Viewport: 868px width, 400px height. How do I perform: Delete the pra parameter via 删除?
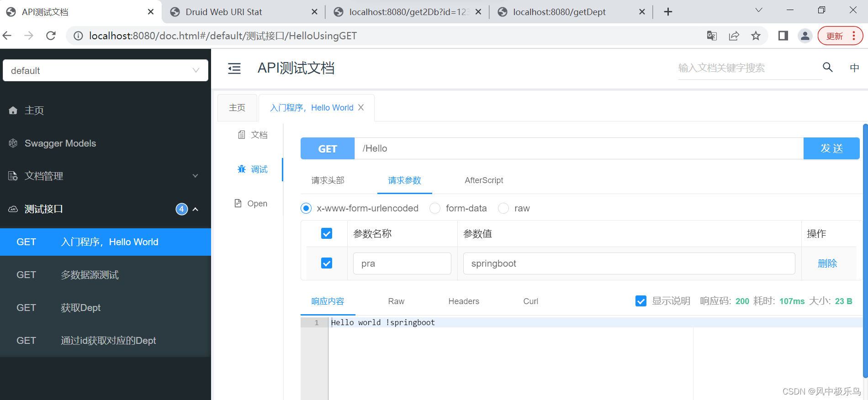pos(827,263)
